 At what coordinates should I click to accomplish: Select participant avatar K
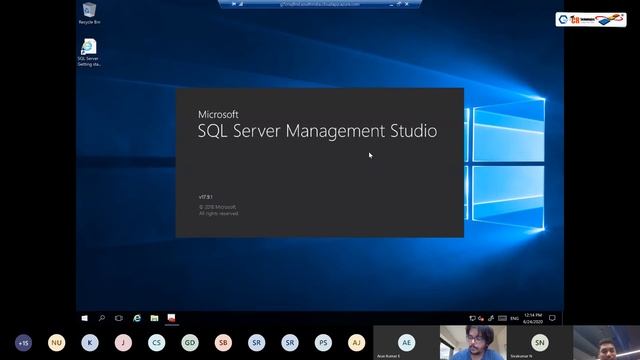point(90,343)
